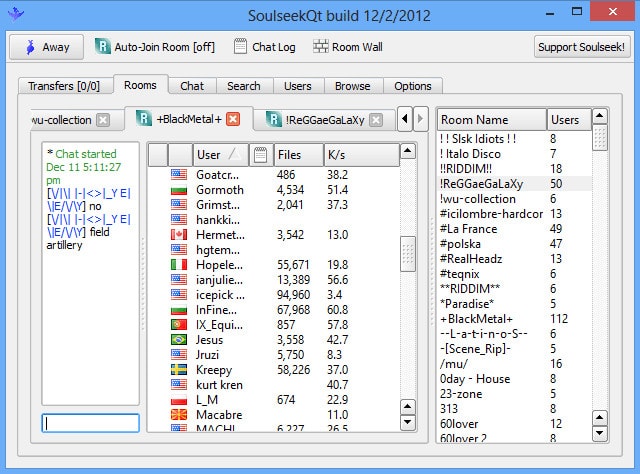
Task: Open the Chat Log
Action: click(x=264, y=47)
